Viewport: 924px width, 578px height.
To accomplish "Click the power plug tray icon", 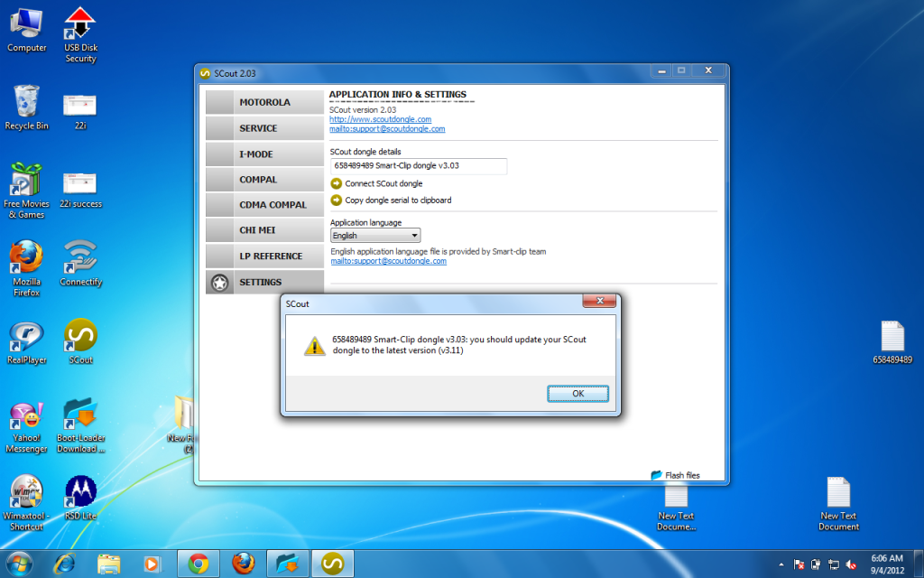I will (816, 564).
